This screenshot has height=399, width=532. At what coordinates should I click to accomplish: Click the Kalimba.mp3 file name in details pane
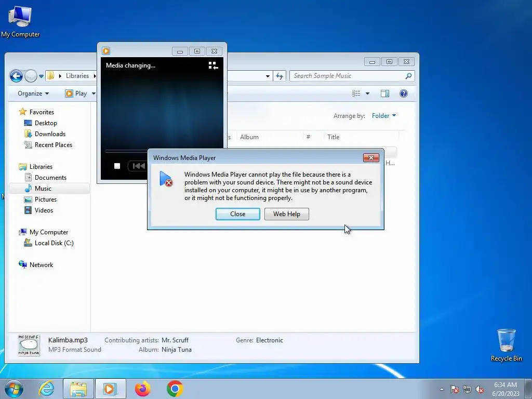[68, 340]
